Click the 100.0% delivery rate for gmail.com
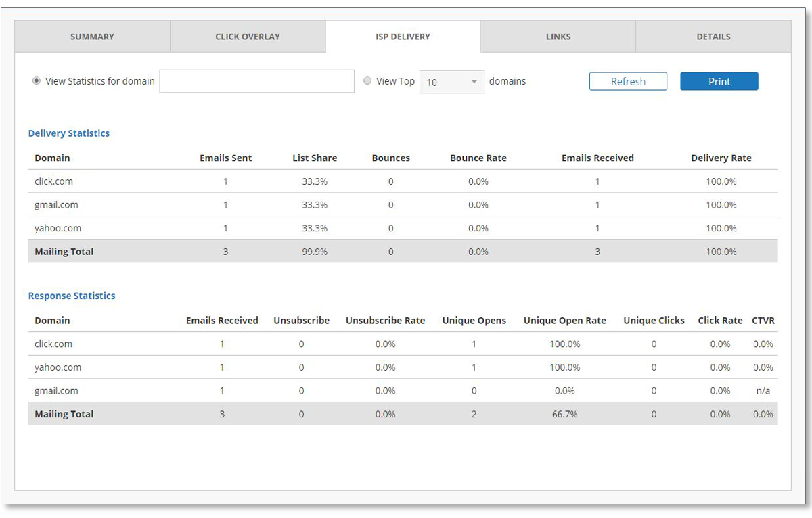Viewport: 812px width, 518px height. coord(721,205)
